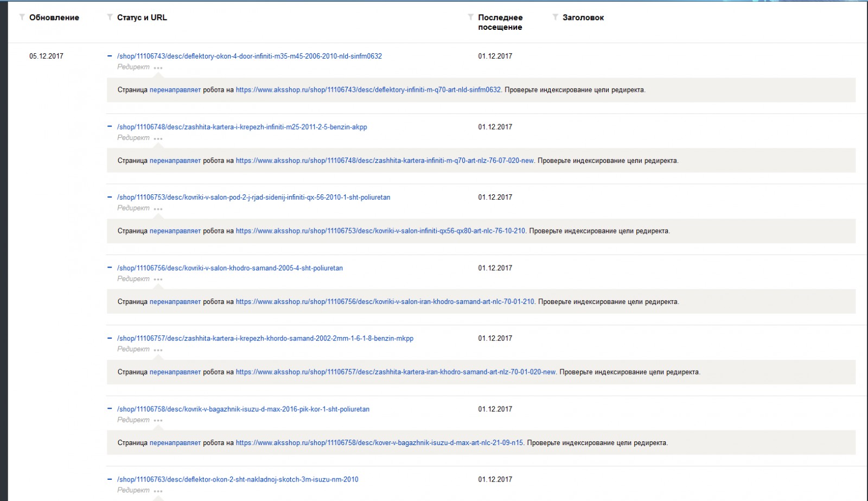Select last visit date 01.12.2017 of /shop/11106748 row
868x501 pixels.
point(495,126)
